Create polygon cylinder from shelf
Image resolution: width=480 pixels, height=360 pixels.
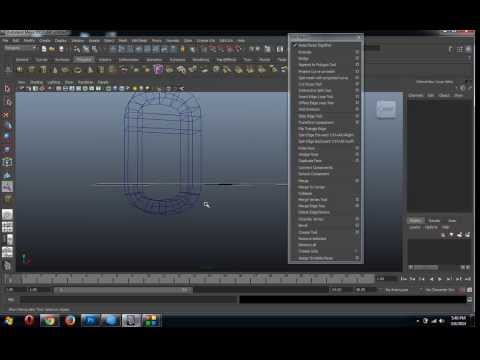click(x=43, y=70)
